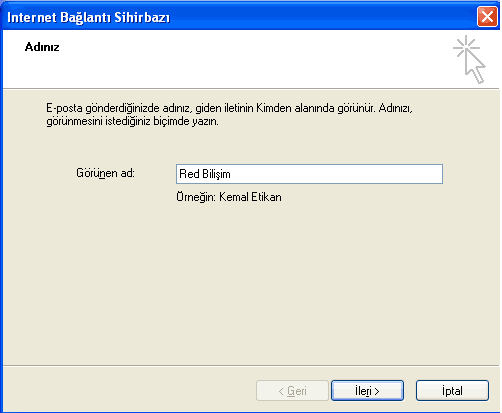Place cursor on the word Bilişim
Image resolution: width=502 pixels, height=413 pixels.
point(216,174)
